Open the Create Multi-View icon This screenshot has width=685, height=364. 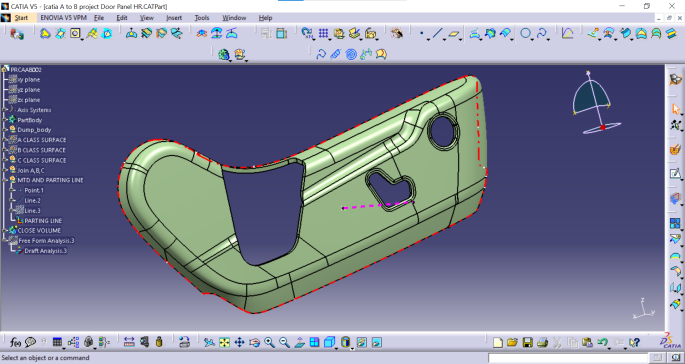click(x=314, y=342)
